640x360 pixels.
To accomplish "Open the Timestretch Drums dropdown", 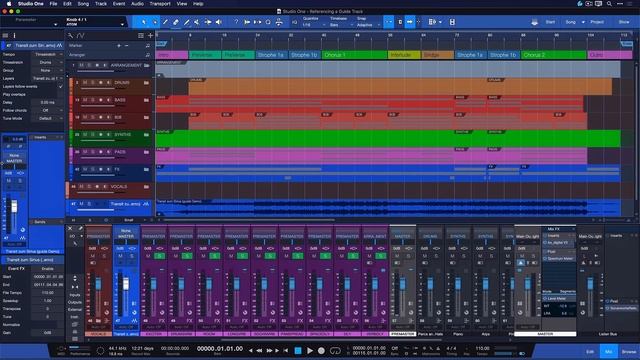I will click(48, 62).
